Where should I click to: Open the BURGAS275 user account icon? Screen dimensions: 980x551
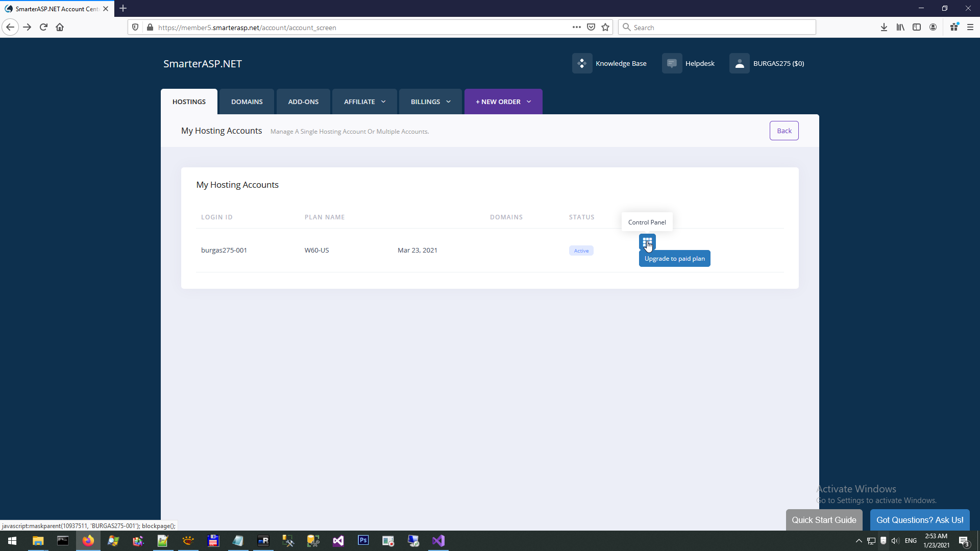point(739,64)
